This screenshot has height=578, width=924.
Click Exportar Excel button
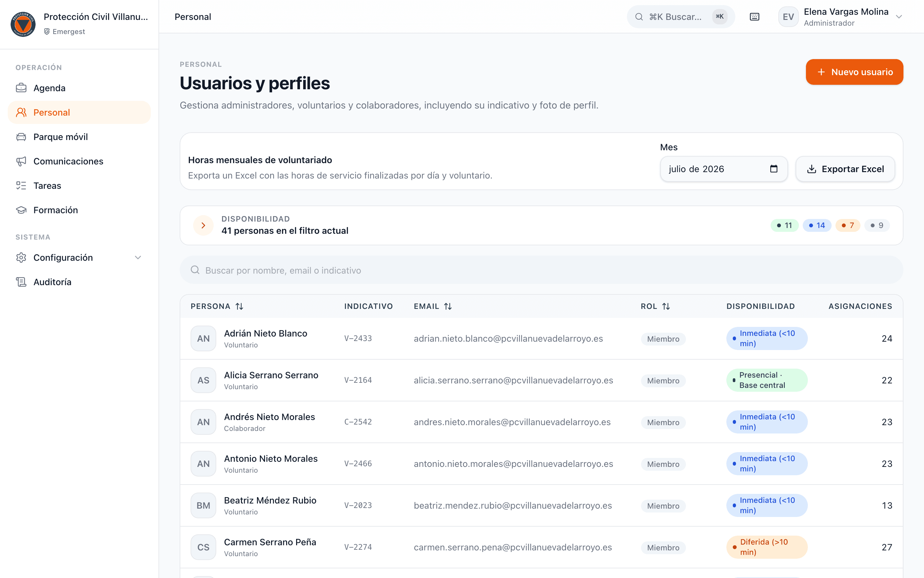(x=845, y=169)
